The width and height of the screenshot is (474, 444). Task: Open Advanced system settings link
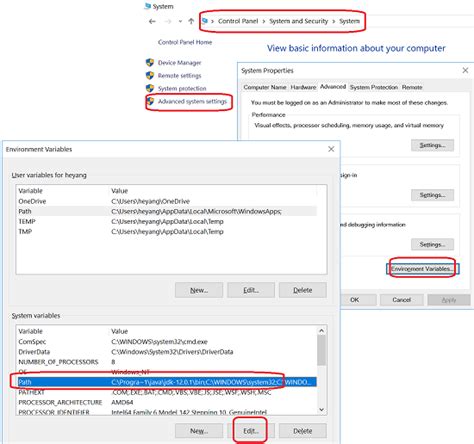click(x=192, y=101)
